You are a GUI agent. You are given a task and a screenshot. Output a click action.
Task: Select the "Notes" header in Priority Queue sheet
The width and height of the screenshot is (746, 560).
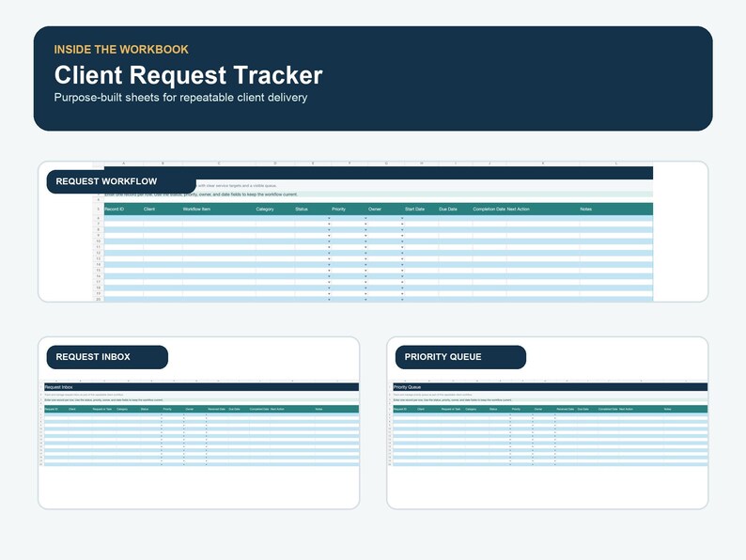(x=667, y=409)
